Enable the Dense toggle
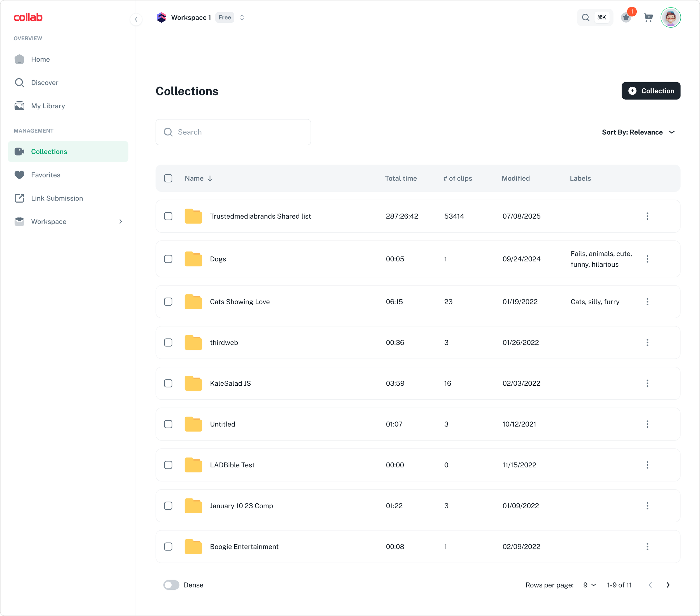This screenshot has height=616, width=700. 171,585
